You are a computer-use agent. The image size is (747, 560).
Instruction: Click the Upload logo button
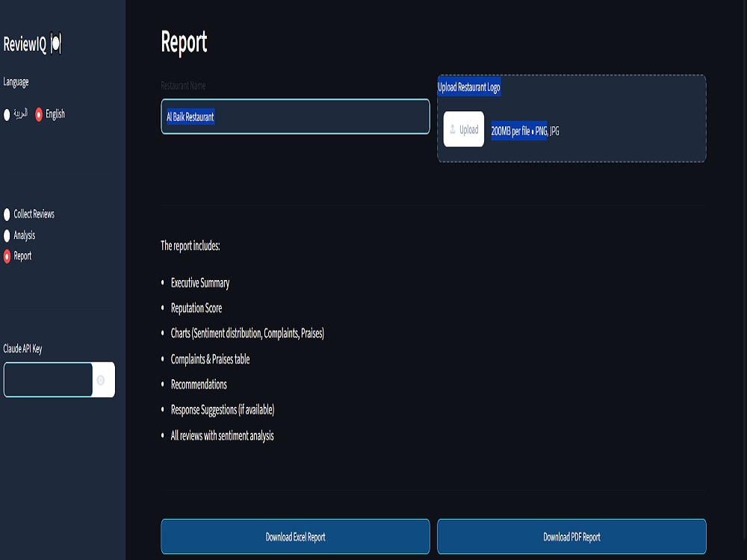pos(464,129)
